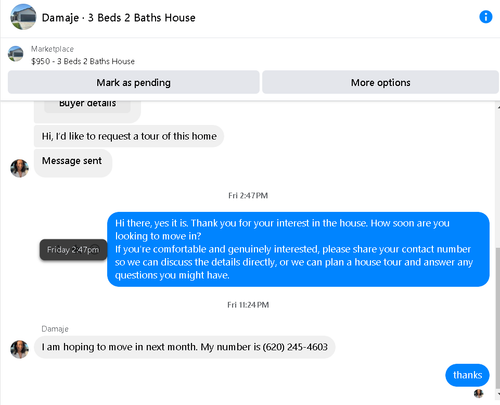Click Damaje's avatar beside 'Message sent'
This screenshot has height=405, width=500.
(19, 168)
